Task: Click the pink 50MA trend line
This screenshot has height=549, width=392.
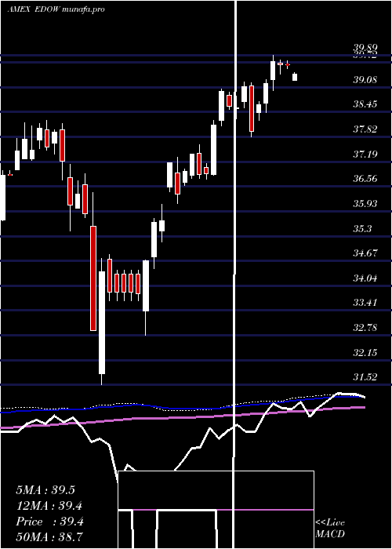Action: click(x=182, y=417)
